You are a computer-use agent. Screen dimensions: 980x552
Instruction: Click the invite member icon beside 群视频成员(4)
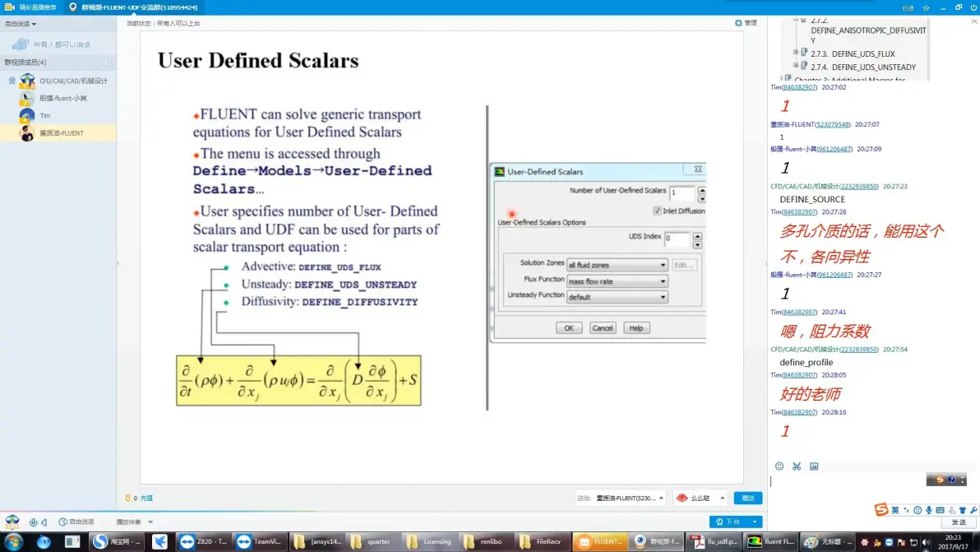click(x=108, y=63)
